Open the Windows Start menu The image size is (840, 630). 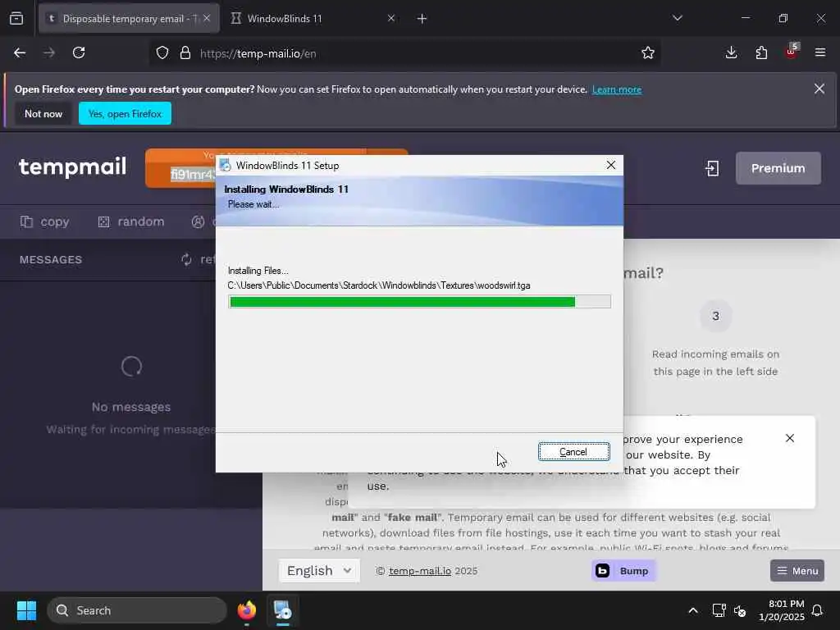[26, 610]
